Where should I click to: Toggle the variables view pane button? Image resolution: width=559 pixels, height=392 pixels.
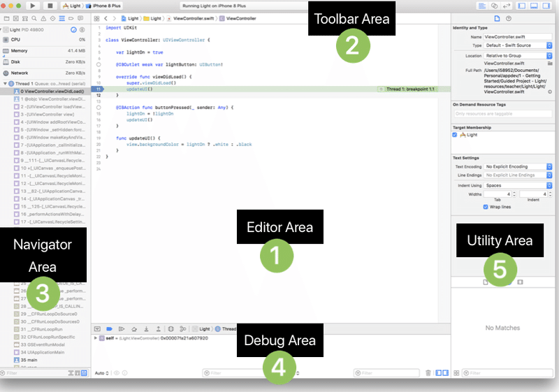coord(439,372)
